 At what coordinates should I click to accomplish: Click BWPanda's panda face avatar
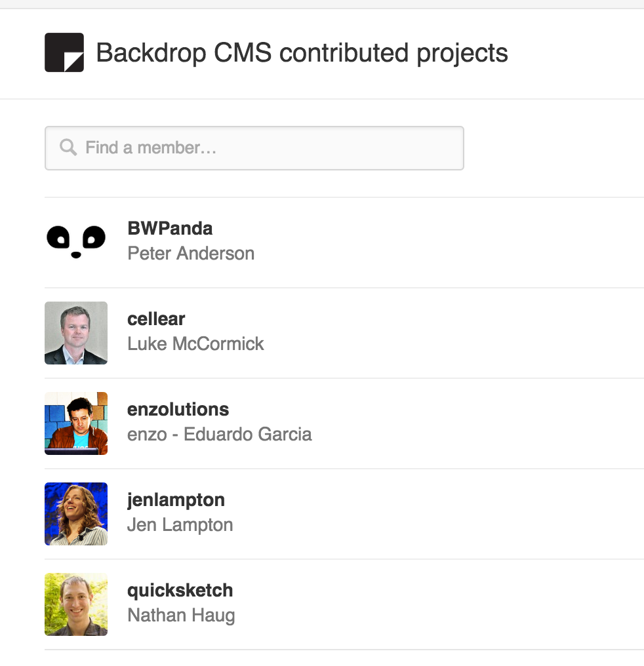point(76,242)
